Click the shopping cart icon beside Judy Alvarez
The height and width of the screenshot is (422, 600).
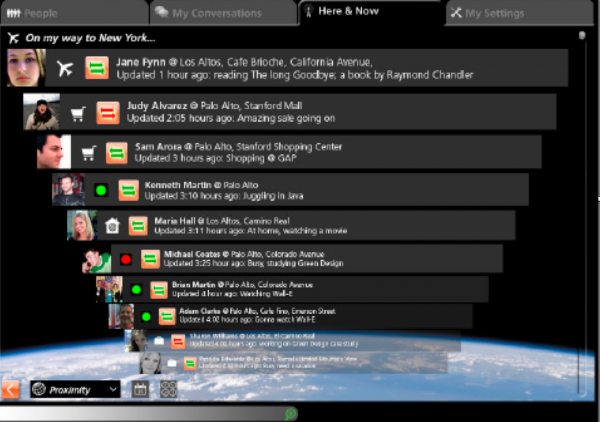tap(78, 114)
